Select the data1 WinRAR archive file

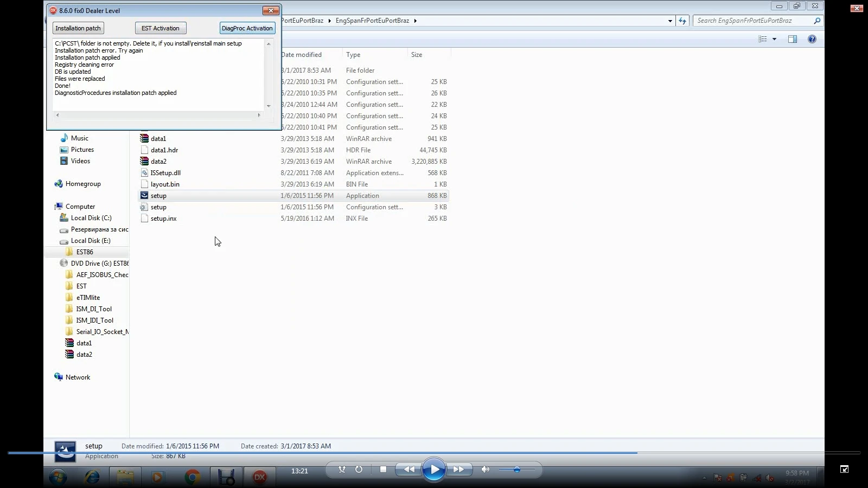(293, 139)
